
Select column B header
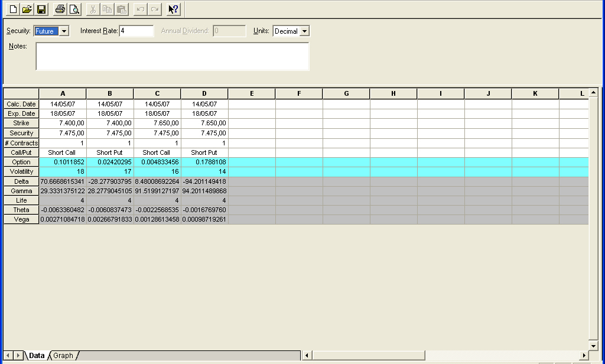click(x=109, y=93)
